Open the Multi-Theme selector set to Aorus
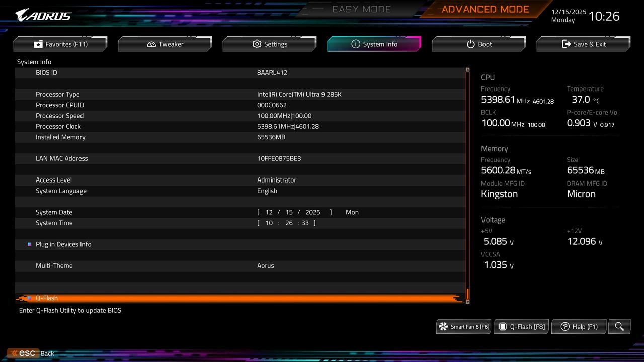The image size is (644, 362). tap(266, 265)
